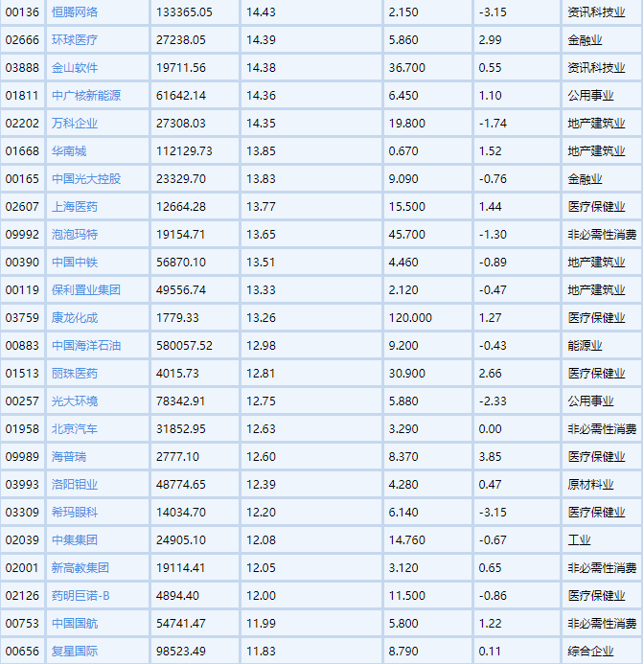Click the percentage 12.00
644x664 pixels.
point(261,596)
